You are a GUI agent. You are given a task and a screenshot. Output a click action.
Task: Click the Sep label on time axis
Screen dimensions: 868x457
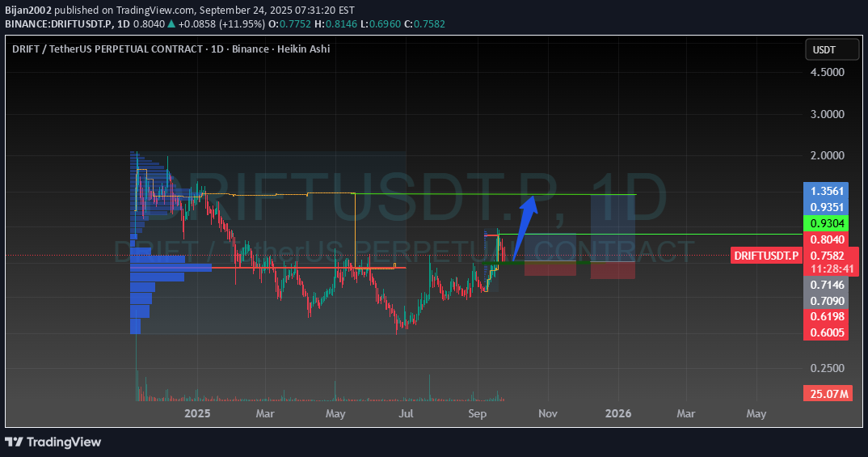[x=477, y=414]
